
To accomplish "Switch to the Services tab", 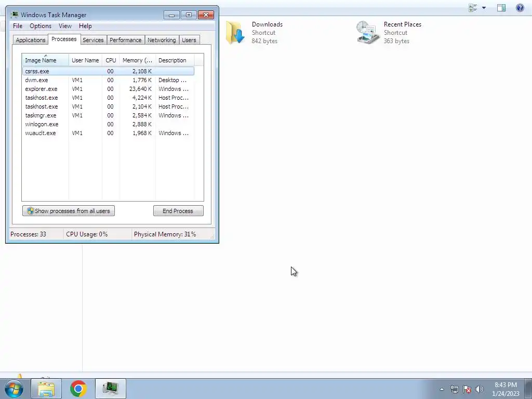I will pos(93,40).
